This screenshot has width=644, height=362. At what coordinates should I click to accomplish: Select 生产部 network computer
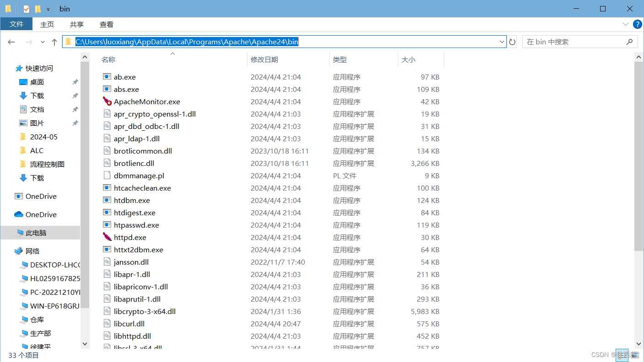point(40,333)
